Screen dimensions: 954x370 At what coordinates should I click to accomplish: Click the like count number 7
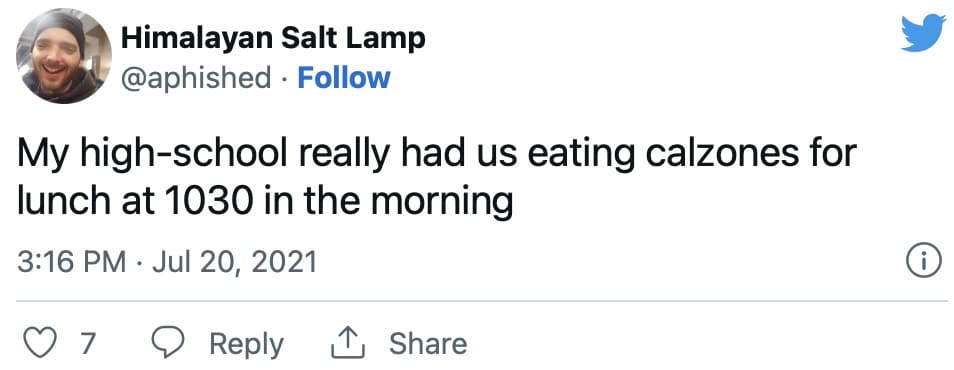tap(88, 344)
